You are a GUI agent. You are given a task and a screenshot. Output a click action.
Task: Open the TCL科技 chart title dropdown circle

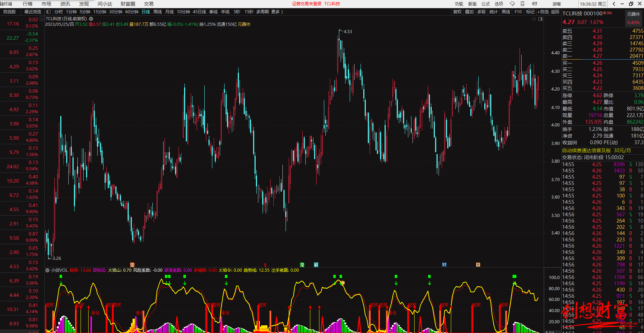point(91,19)
